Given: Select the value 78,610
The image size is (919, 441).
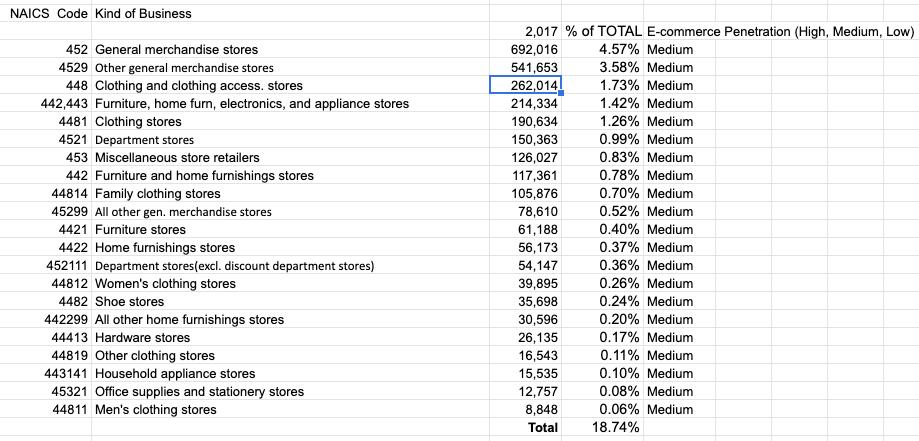Looking at the screenshot, I should tap(525, 212).
